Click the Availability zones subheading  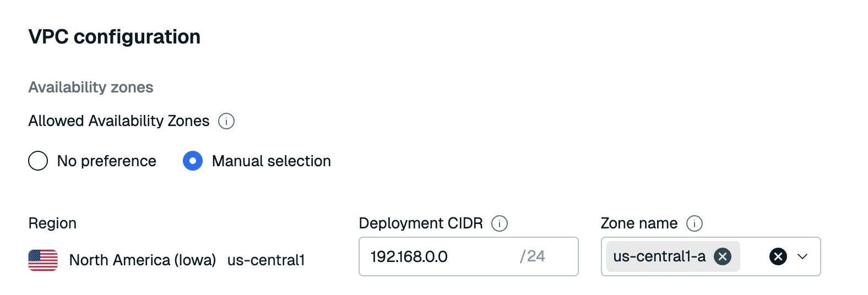click(x=91, y=88)
